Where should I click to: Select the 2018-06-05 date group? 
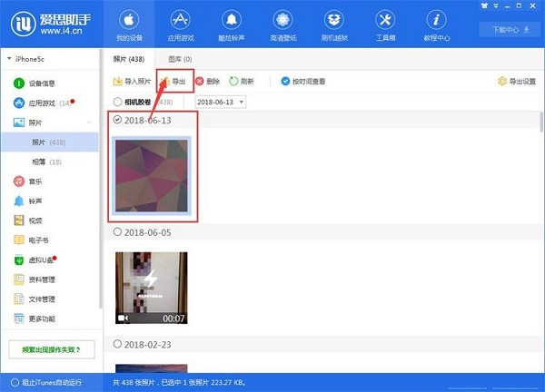point(117,231)
